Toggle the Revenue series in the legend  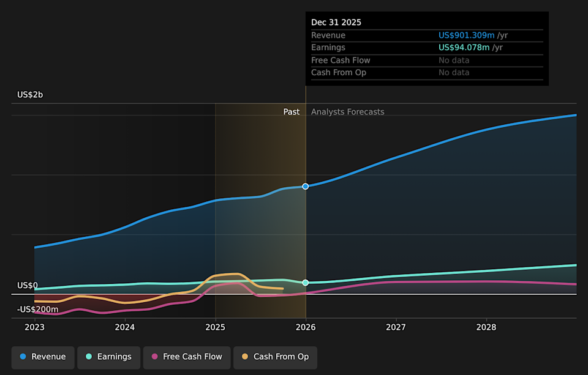tap(43, 357)
